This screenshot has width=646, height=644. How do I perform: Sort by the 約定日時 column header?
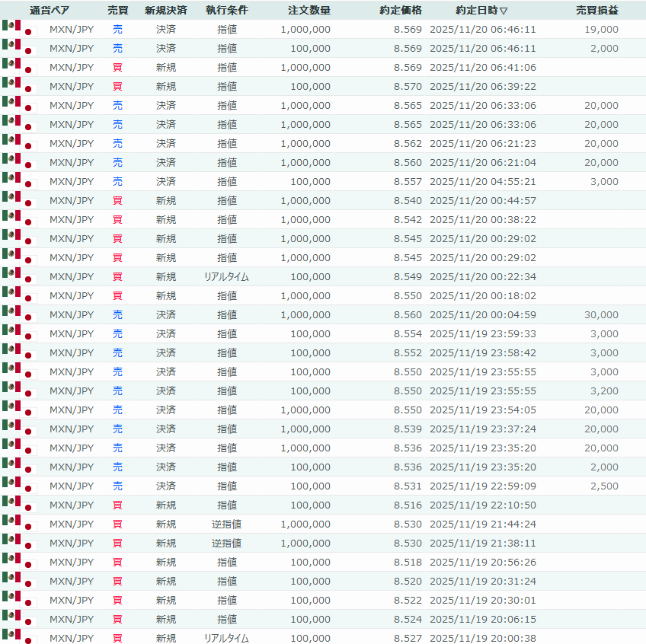pyautogui.click(x=481, y=11)
